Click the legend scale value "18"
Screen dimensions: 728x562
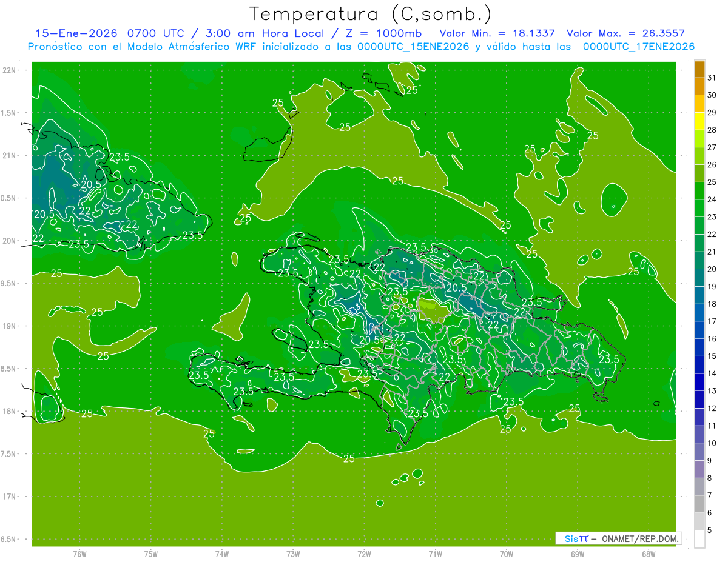712,304
